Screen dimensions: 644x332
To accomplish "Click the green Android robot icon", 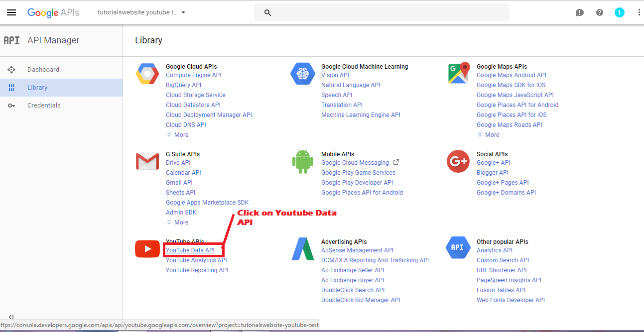I will pyautogui.click(x=303, y=161).
